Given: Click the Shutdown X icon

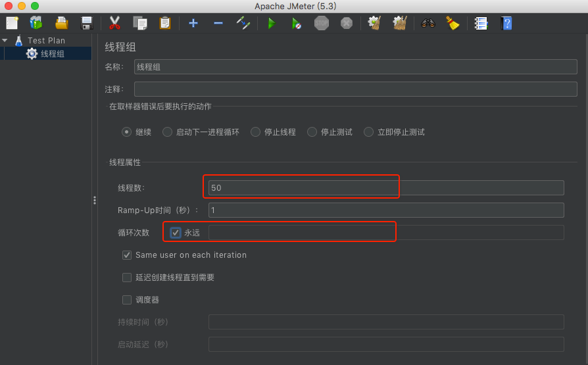Looking at the screenshot, I should (x=347, y=23).
